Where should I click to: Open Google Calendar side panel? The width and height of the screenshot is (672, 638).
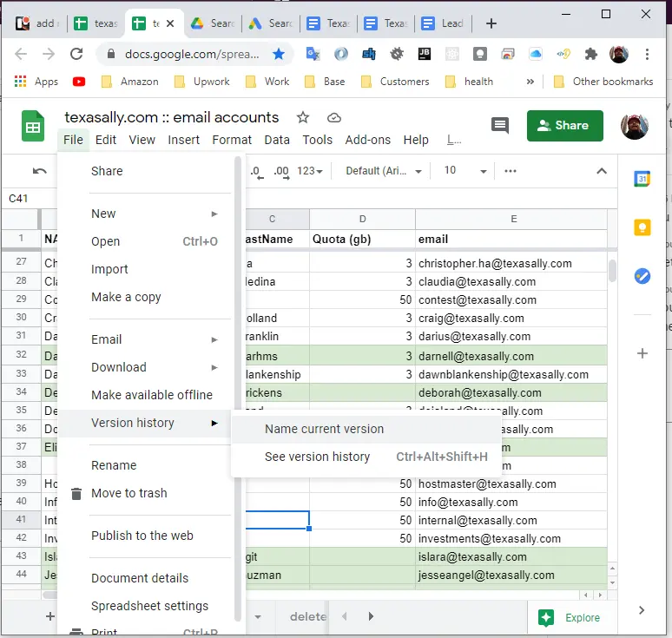click(642, 179)
